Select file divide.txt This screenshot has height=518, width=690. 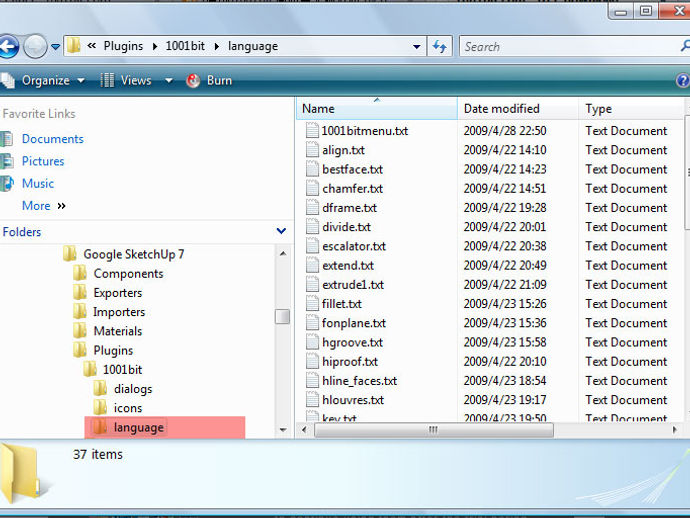click(346, 227)
